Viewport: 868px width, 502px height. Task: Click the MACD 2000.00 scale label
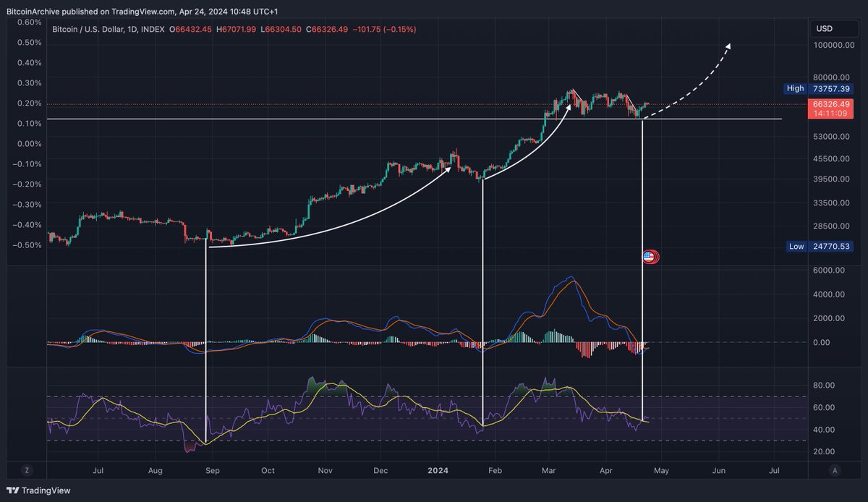click(x=829, y=318)
